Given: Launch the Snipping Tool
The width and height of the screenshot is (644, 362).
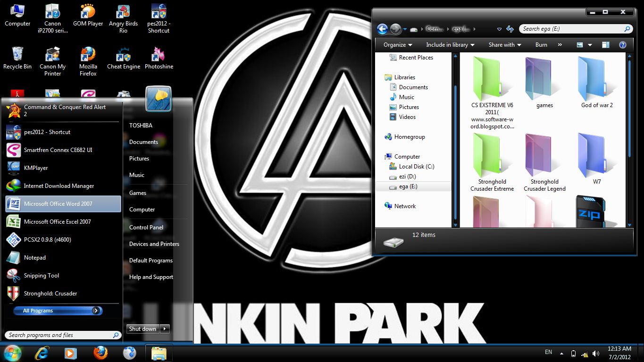Looking at the screenshot, I should coord(63,276).
